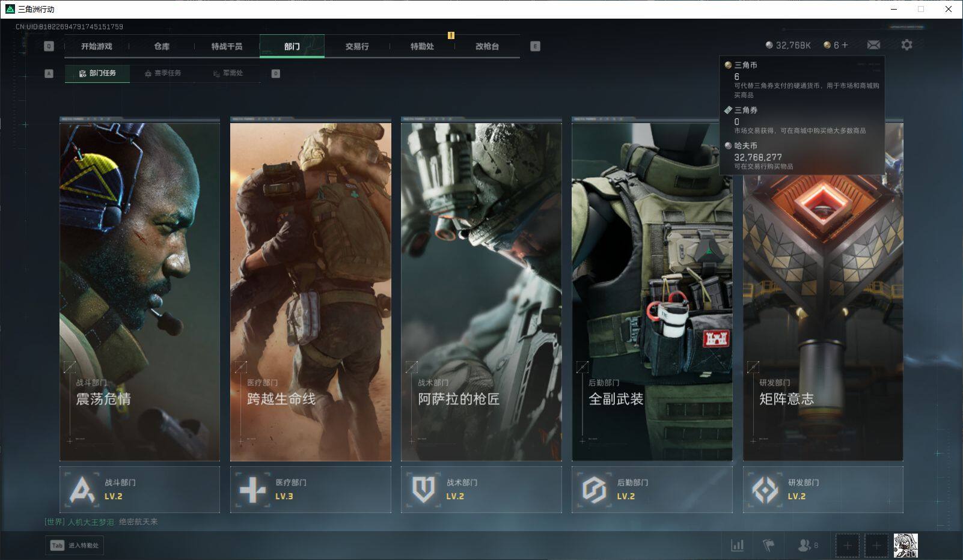Click the 研发部门 diamond emblem icon
963x560 pixels.
pyautogui.click(x=765, y=490)
